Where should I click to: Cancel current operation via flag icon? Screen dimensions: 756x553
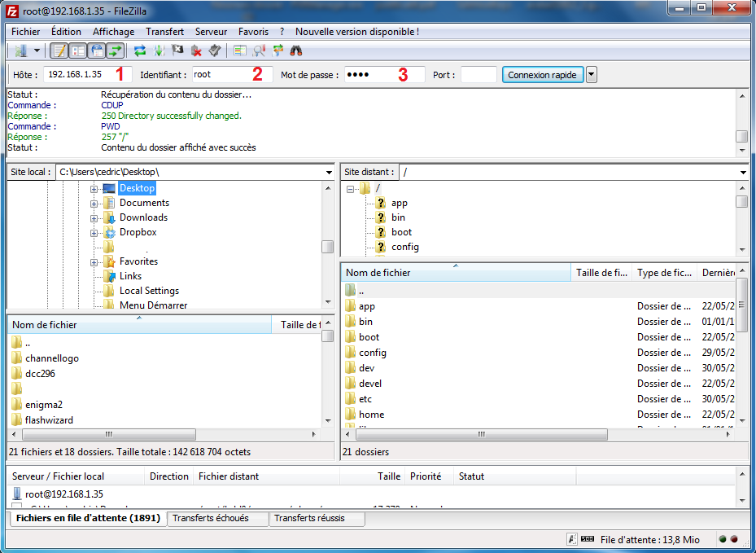pyautogui.click(x=177, y=50)
